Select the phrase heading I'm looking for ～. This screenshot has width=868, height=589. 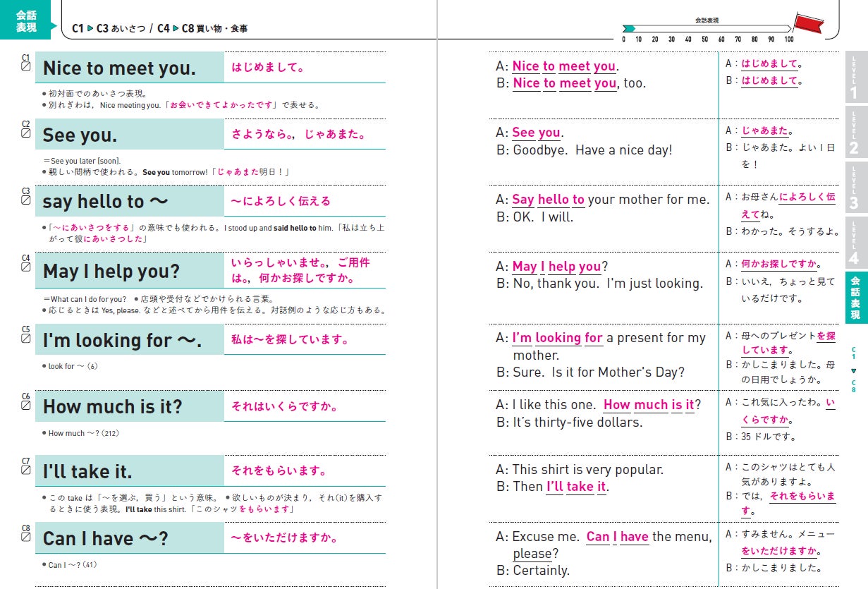(122, 340)
